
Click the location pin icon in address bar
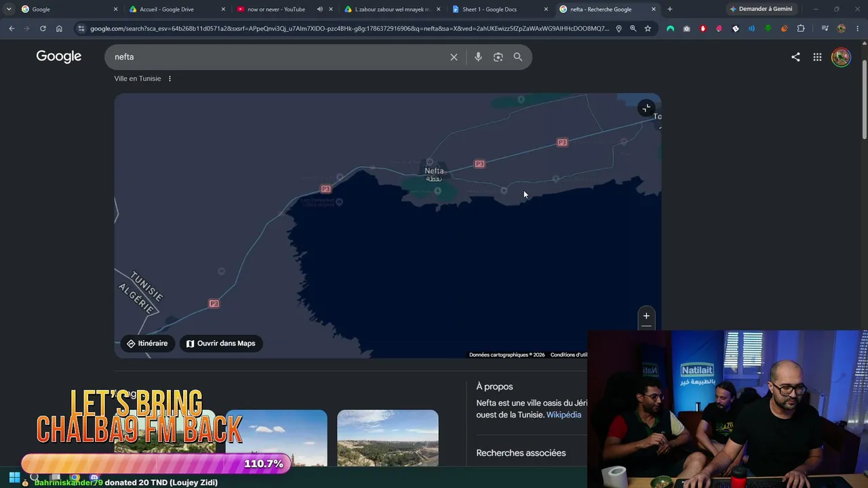[618, 28]
